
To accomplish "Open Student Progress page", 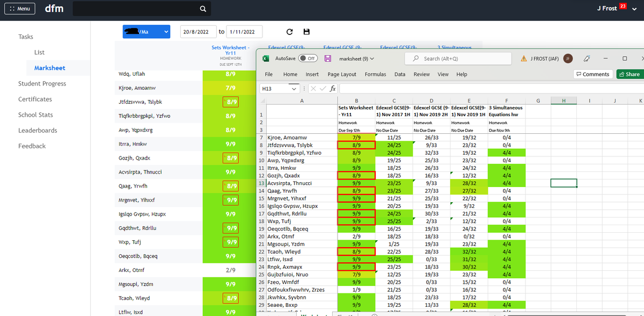I will [42, 83].
